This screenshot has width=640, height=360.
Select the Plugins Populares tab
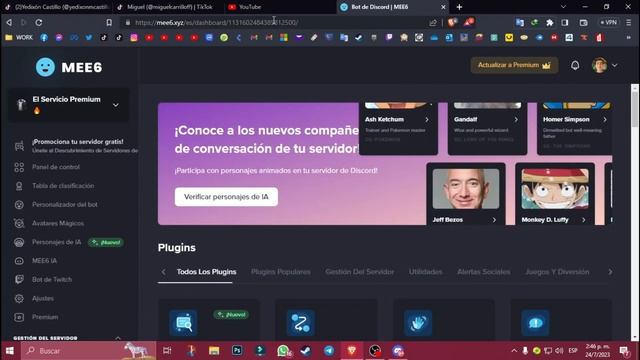click(x=281, y=272)
